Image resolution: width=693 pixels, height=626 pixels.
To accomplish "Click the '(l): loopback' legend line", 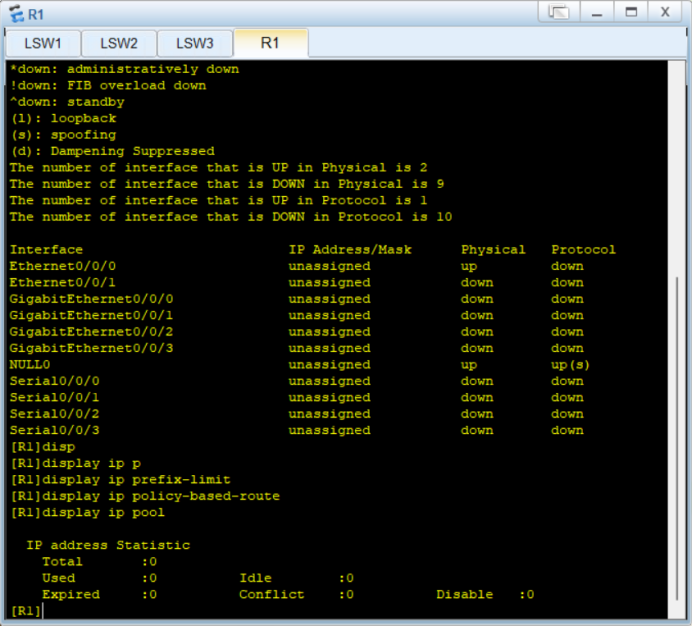I will point(63,118).
